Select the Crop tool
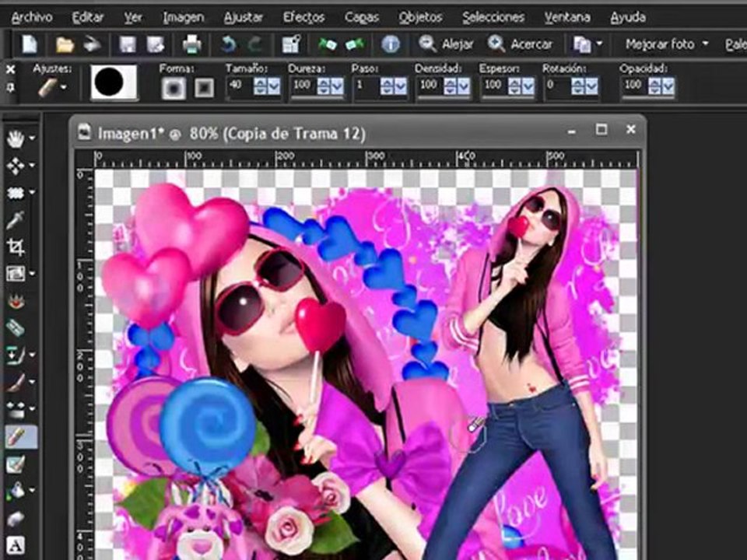The width and height of the screenshot is (747, 560). (15, 247)
